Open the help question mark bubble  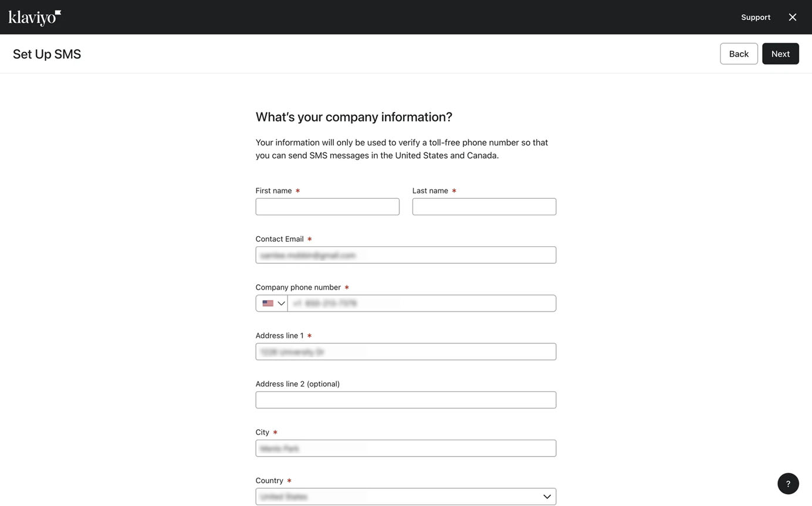click(x=787, y=483)
